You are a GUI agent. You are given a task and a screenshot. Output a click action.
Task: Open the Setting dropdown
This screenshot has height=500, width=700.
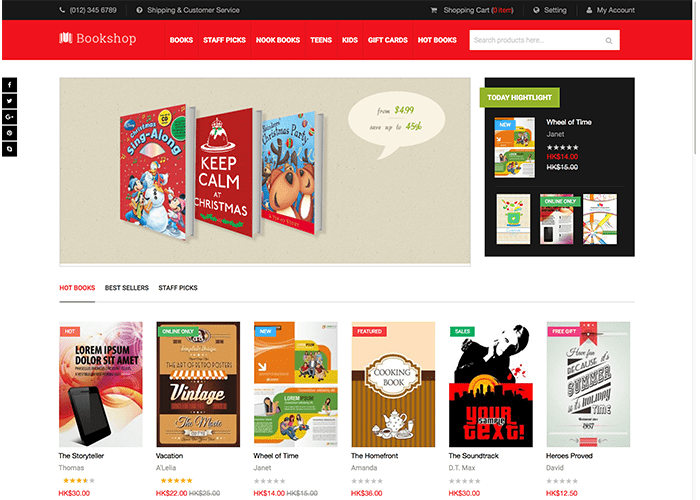550,10
